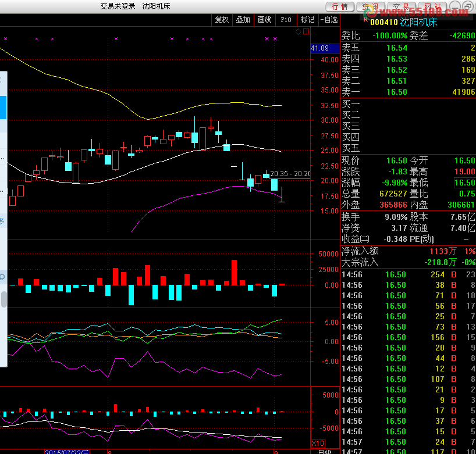
Task: Click the 卖三 16.52 ask row
Action: (x=408, y=70)
